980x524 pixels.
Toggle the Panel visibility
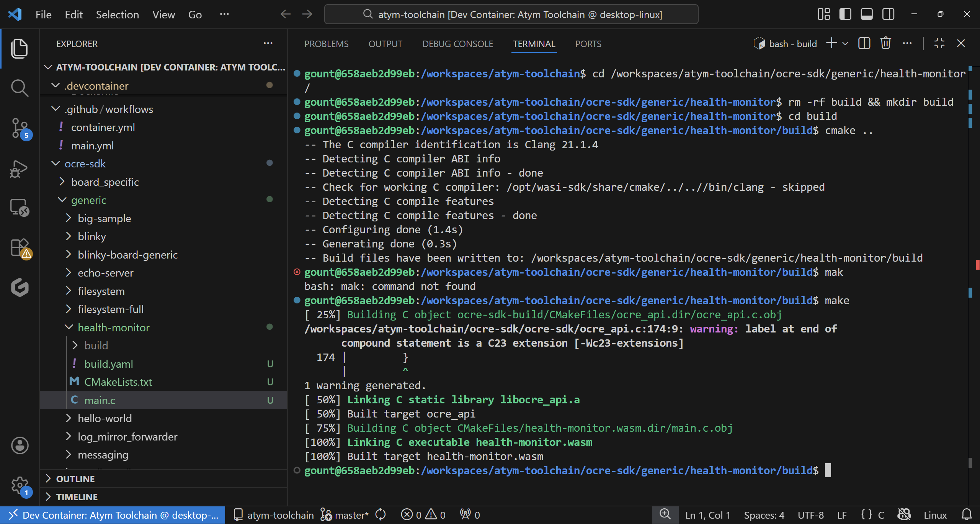tap(866, 14)
